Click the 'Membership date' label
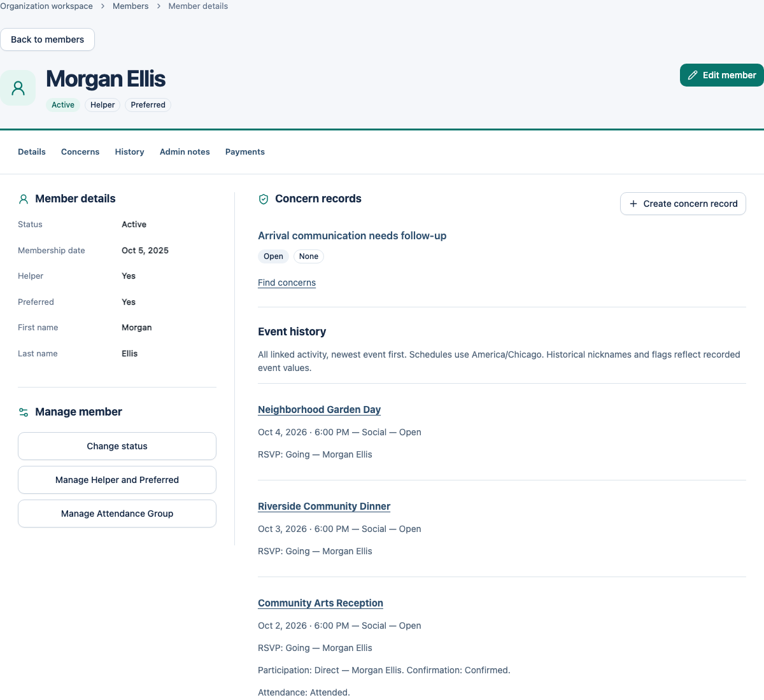 (52, 251)
